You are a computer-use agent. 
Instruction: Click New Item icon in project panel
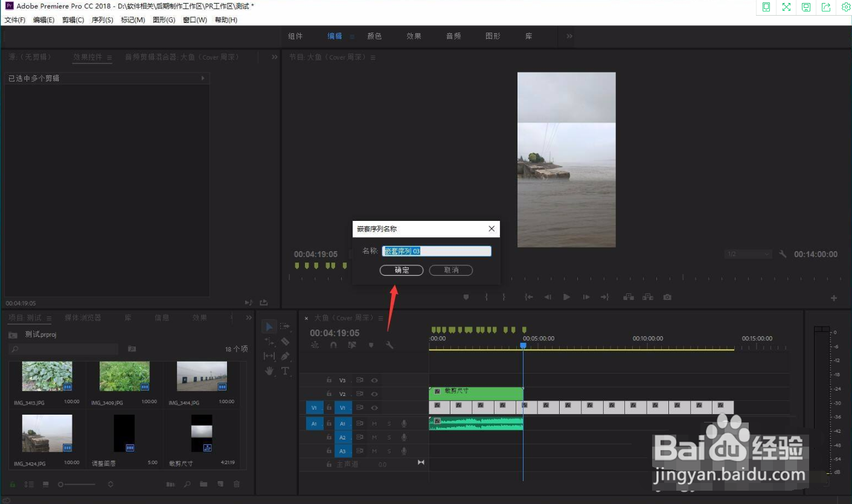[x=220, y=484]
